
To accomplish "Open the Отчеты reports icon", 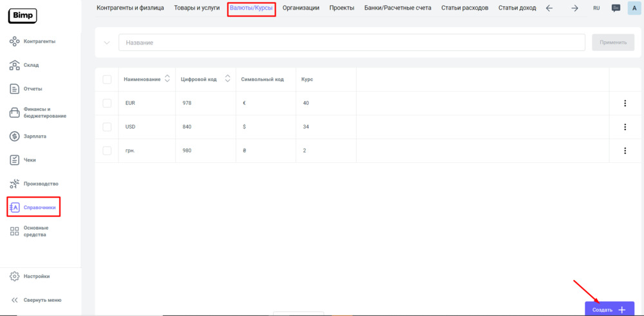I will point(15,89).
